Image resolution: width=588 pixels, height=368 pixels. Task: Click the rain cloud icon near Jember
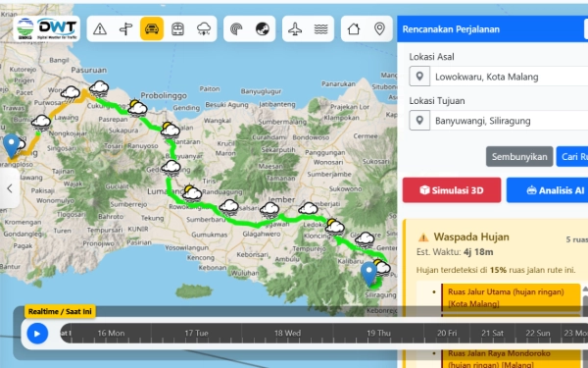tap(269, 210)
